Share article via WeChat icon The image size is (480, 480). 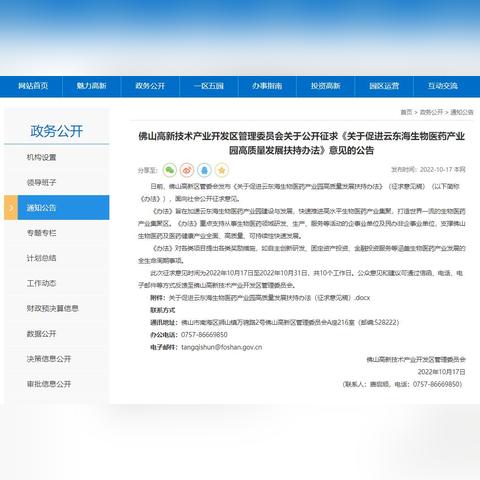170,170
